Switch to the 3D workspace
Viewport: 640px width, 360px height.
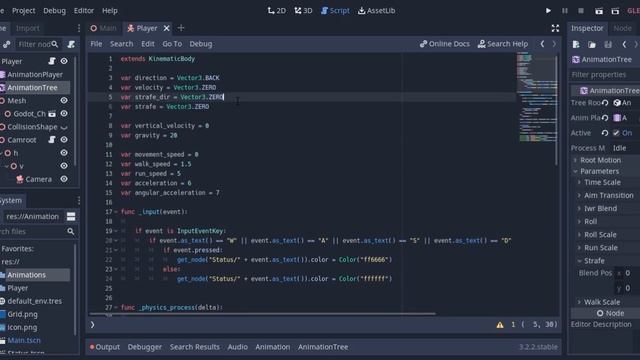303,11
